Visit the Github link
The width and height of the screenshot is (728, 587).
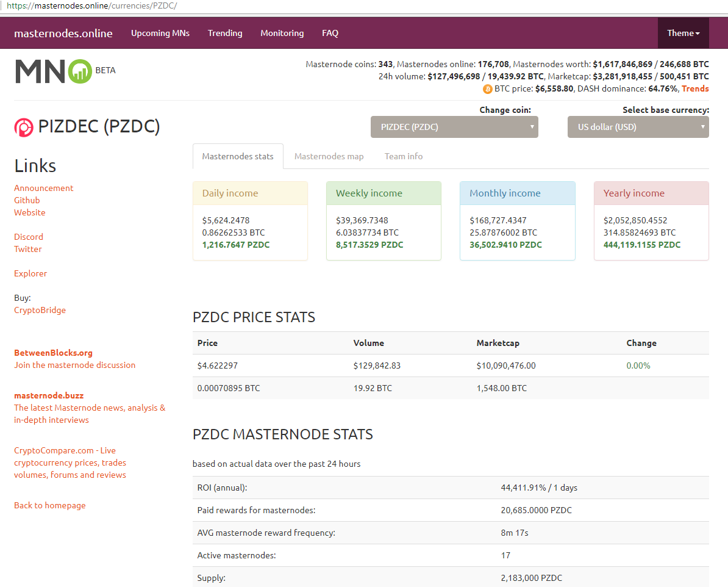(27, 200)
